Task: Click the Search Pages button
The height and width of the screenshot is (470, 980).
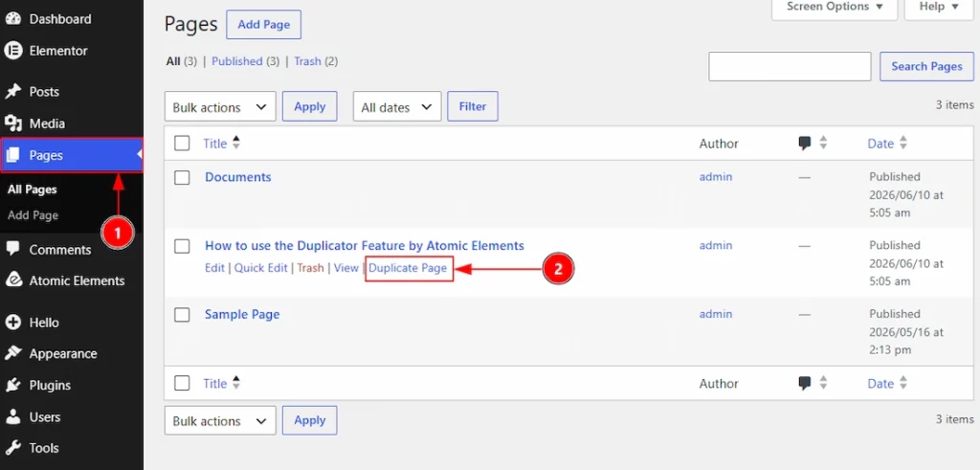Action: pos(926,66)
